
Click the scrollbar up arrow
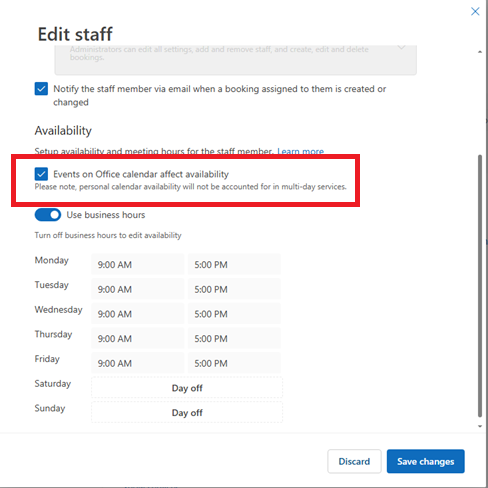[480, 52]
